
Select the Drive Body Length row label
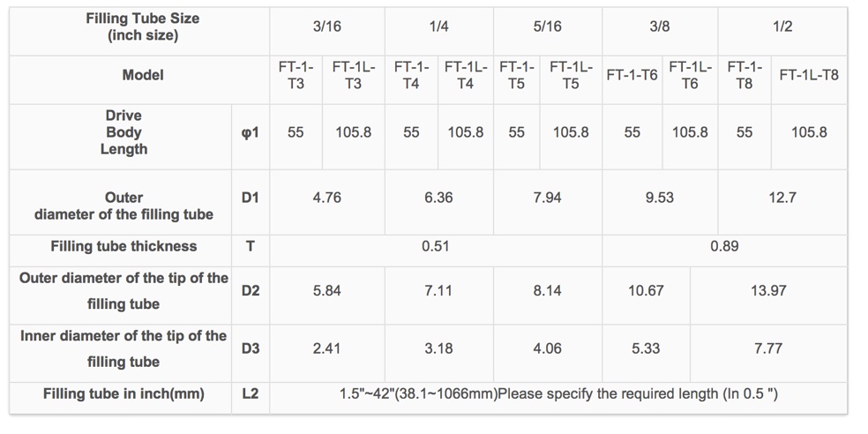(x=123, y=132)
